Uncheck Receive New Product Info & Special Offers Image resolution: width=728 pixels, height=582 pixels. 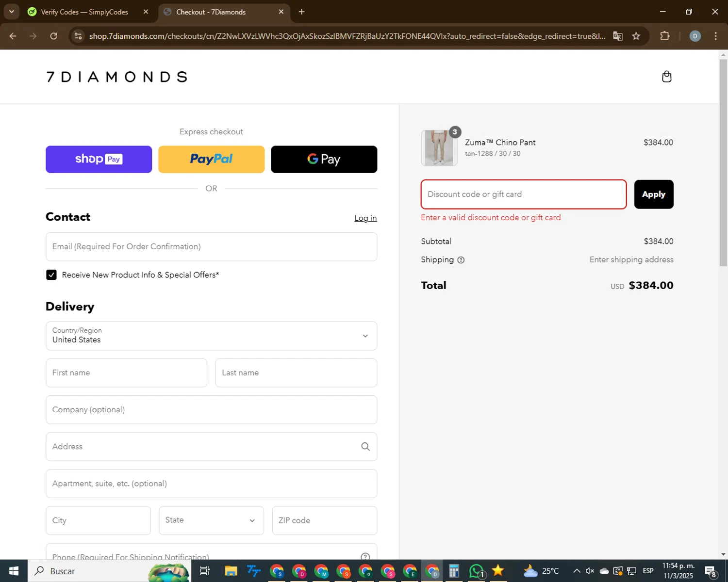(x=51, y=275)
